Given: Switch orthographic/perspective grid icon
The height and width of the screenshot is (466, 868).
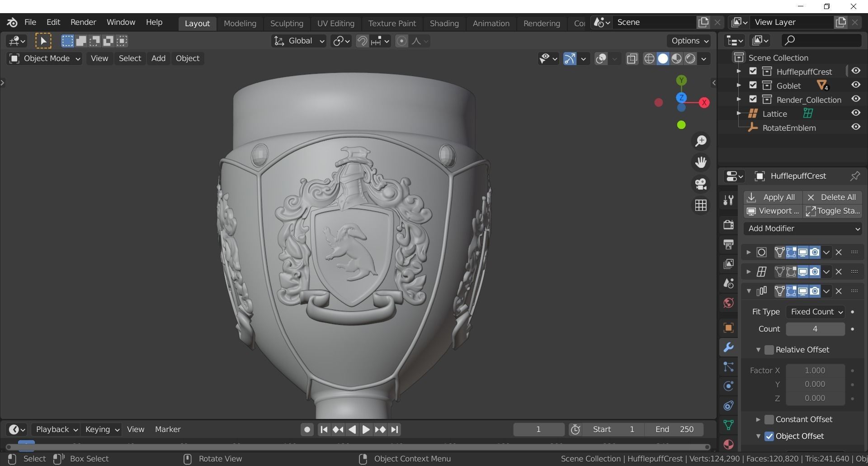Looking at the screenshot, I should [701, 205].
